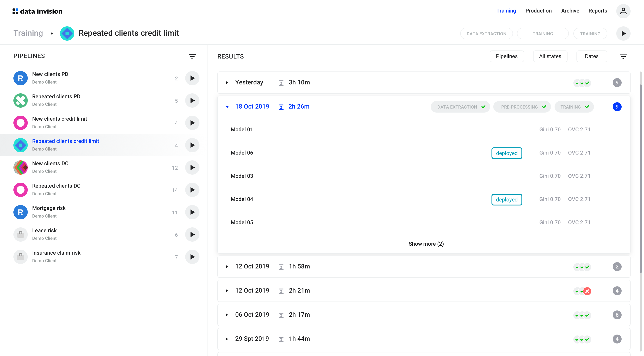The width and height of the screenshot is (644, 356).
Task: Switch to the Archive nav tab
Action: pos(570,11)
